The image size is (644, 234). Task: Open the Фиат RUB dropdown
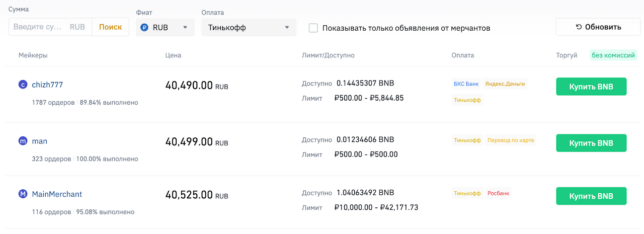(165, 27)
